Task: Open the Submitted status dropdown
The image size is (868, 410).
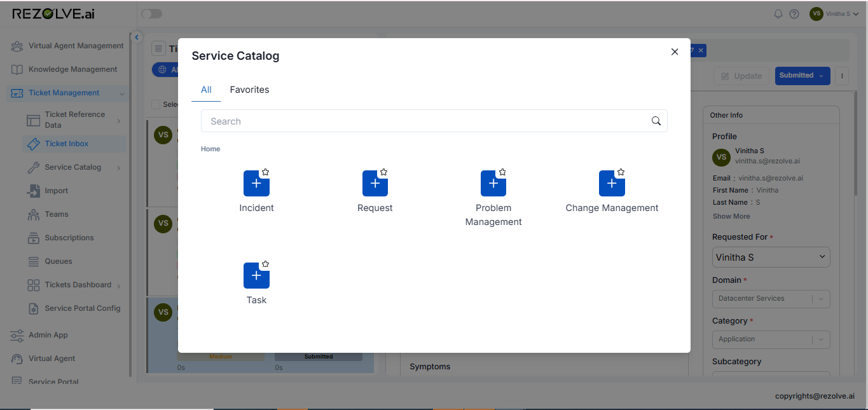Action: (x=802, y=76)
